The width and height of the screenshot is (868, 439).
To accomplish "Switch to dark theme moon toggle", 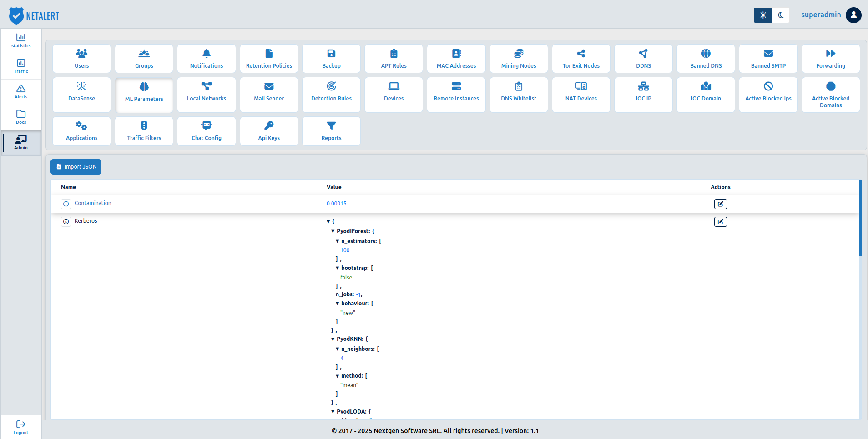I will (x=781, y=15).
